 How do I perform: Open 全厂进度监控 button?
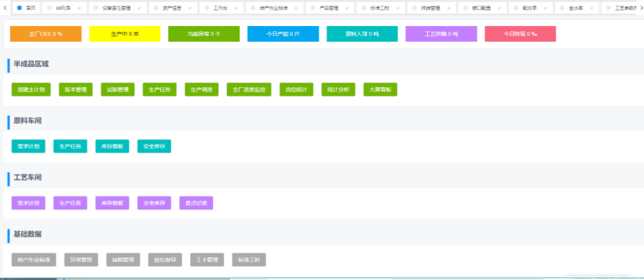pyautogui.click(x=249, y=90)
